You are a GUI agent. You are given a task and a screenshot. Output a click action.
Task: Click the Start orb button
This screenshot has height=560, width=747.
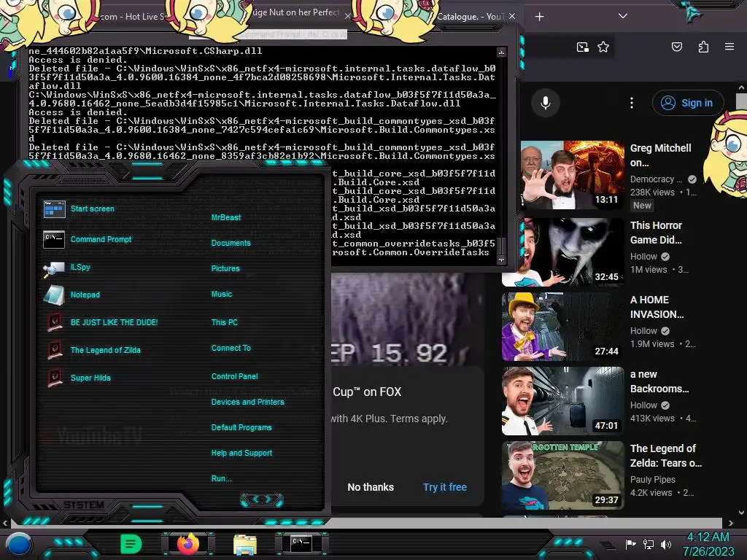[x=18, y=544]
